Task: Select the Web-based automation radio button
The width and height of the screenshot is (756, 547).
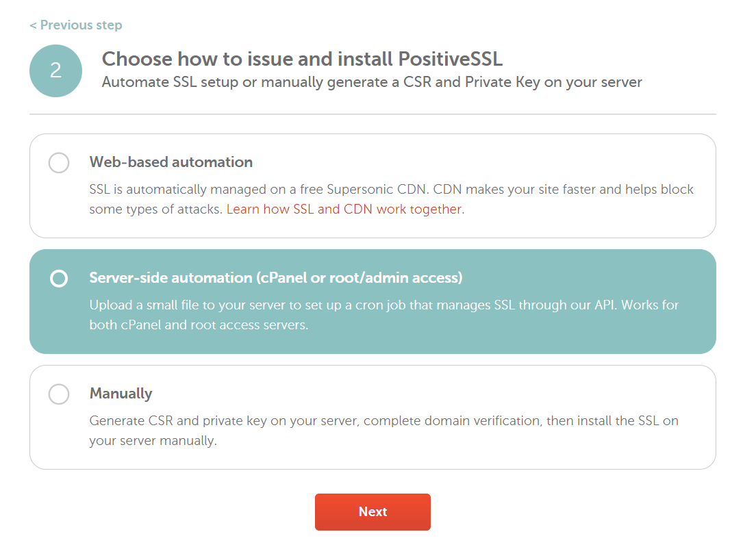Action: click(x=59, y=163)
